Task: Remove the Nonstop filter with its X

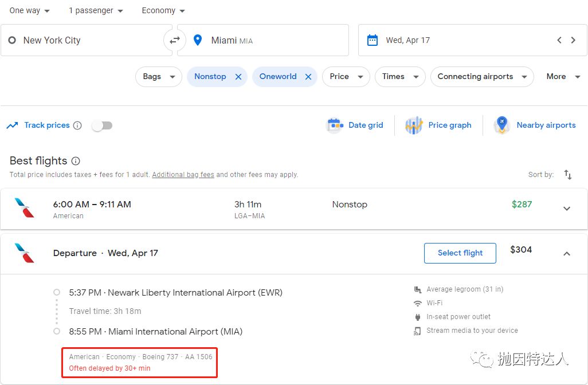Action: pos(238,77)
